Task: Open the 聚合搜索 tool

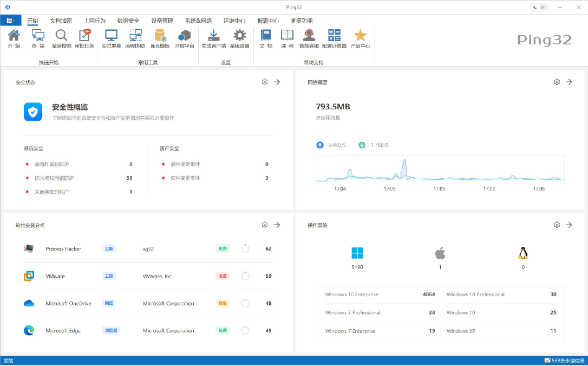Action: pyautogui.click(x=61, y=38)
